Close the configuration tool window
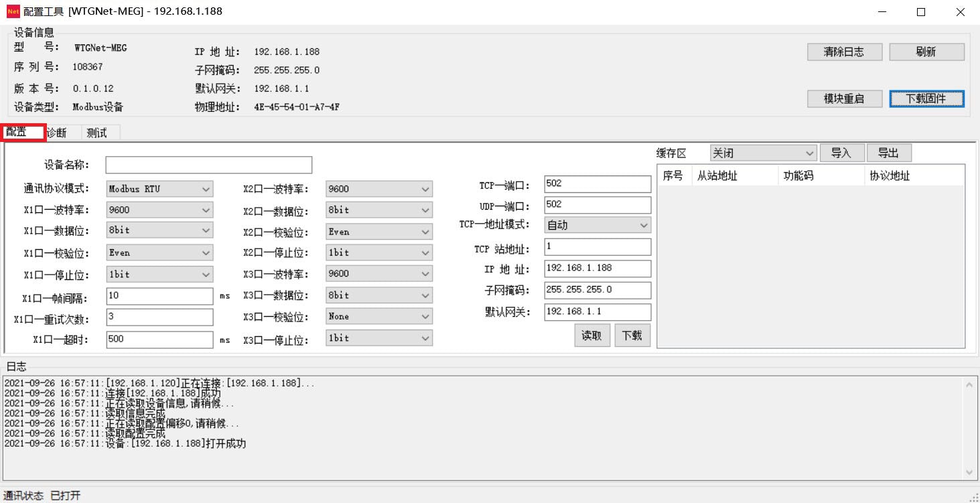Image resolution: width=980 pixels, height=503 pixels. (960, 11)
